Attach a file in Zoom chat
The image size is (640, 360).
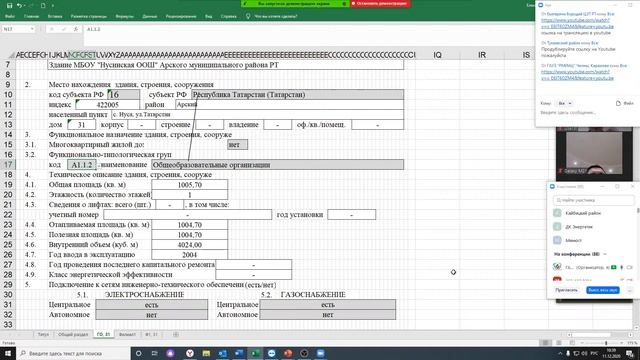click(x=625, y=103)
